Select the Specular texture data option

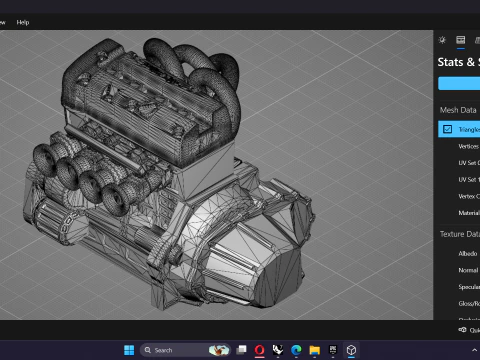(x=469, y=287)
